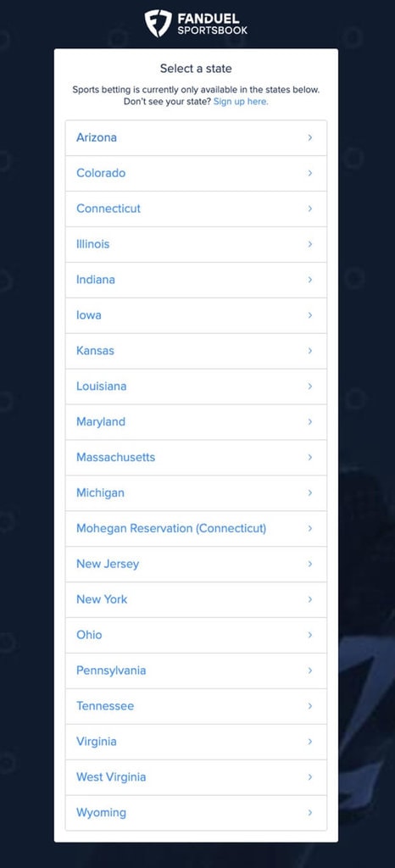Open the chevron arrow beside Tennessee

click(310, 706)
